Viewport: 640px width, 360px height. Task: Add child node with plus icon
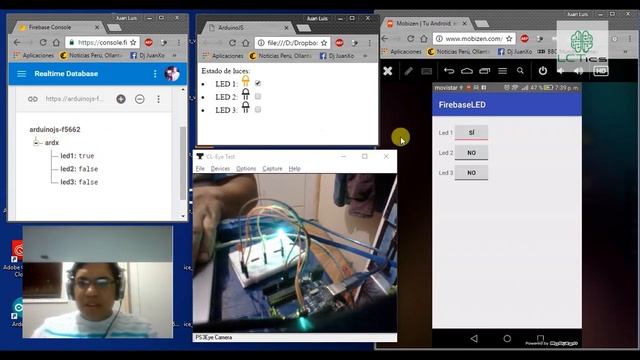tap(121, 99)
